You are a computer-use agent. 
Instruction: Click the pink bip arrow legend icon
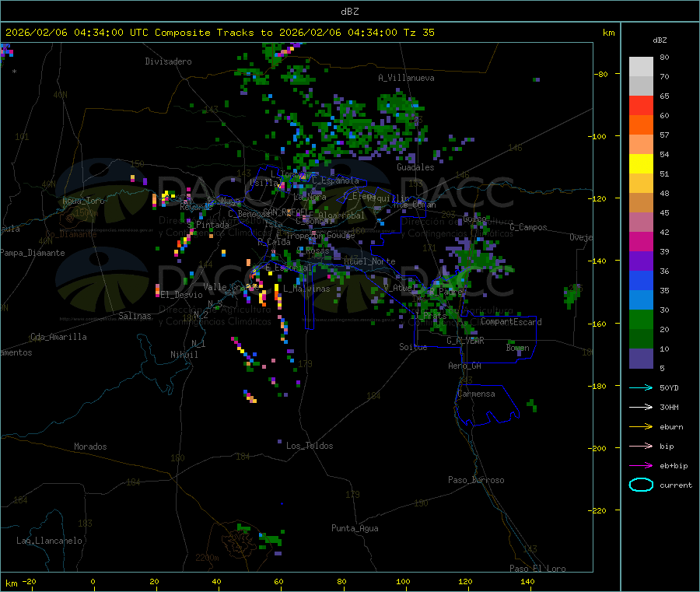pos(641,446)
